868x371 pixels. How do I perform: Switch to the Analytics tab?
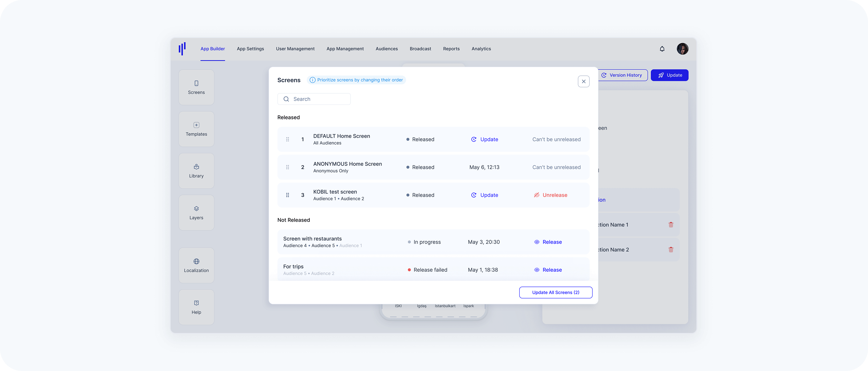tap(481, 49)
